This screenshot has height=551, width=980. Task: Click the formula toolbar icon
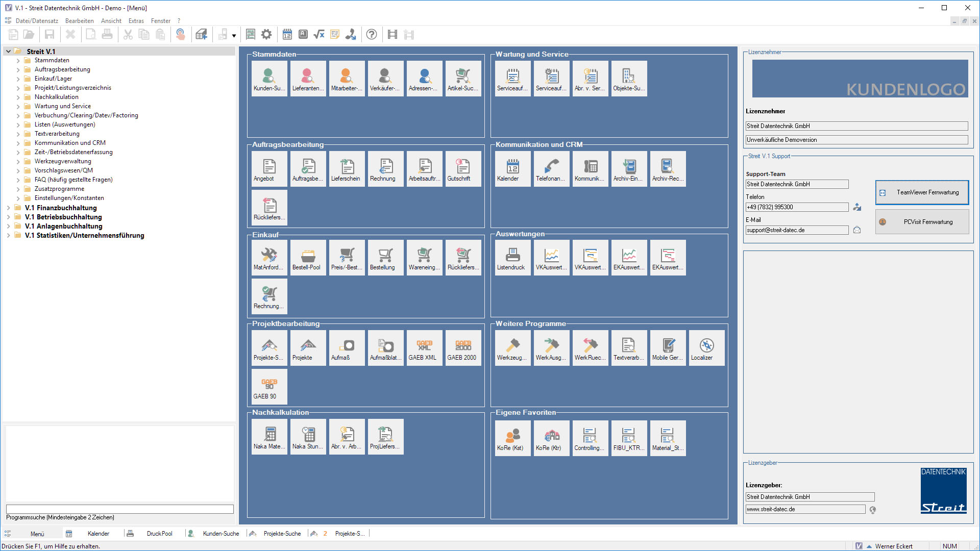tap(319, 34)
